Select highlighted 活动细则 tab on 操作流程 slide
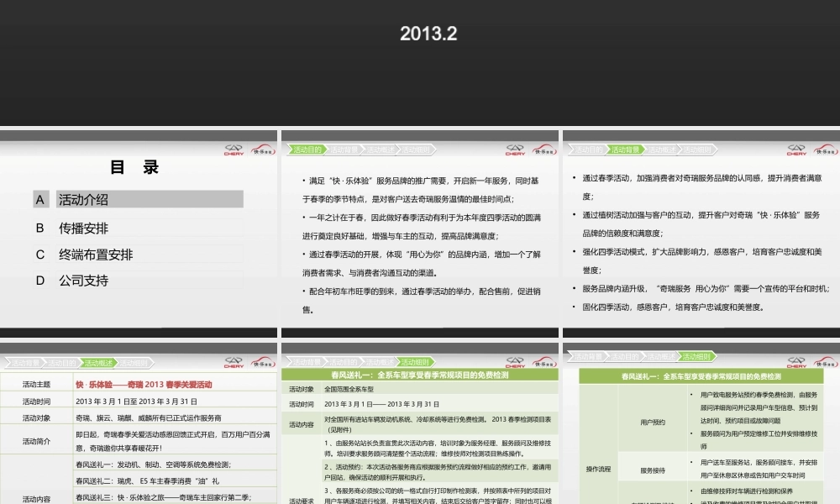This screenshot has height=504, width=840. pos(696,356)
